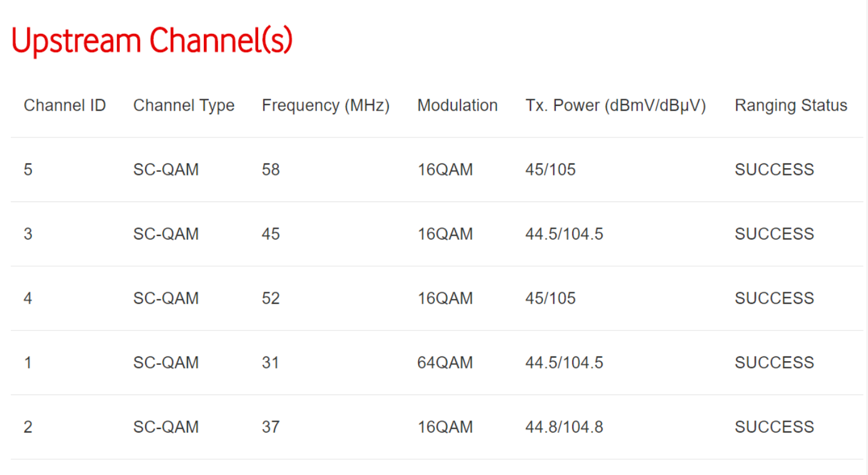Click the 44.8/104.8 Tx power value
Screen dimensions: 868x475
tap(564, 427)
